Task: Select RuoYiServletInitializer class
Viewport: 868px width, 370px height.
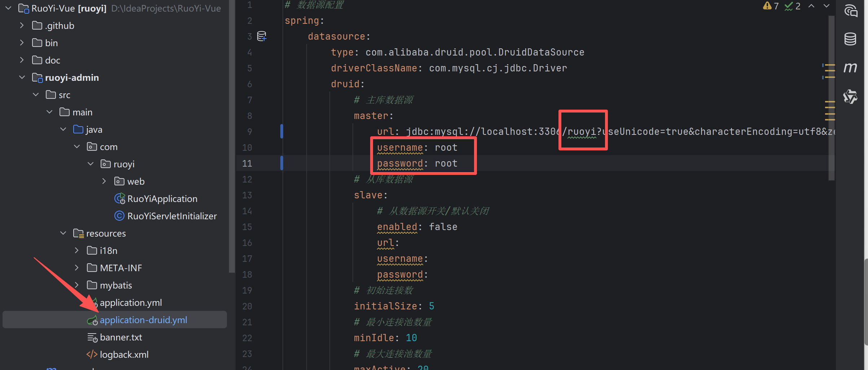Action: [x=172, y=216]
